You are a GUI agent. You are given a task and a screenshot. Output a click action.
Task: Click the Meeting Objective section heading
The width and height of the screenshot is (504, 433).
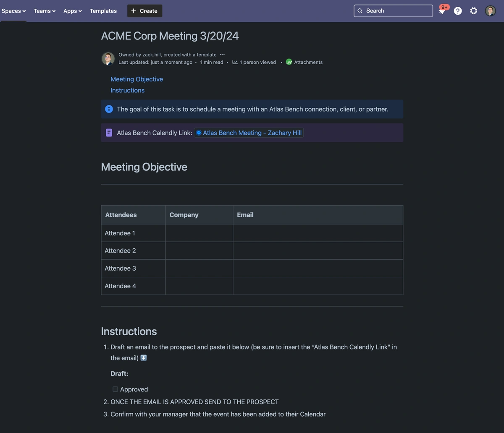144,167
